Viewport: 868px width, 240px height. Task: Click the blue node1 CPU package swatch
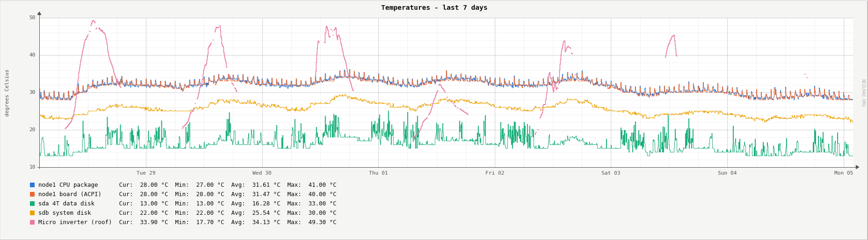pos(32,185)
